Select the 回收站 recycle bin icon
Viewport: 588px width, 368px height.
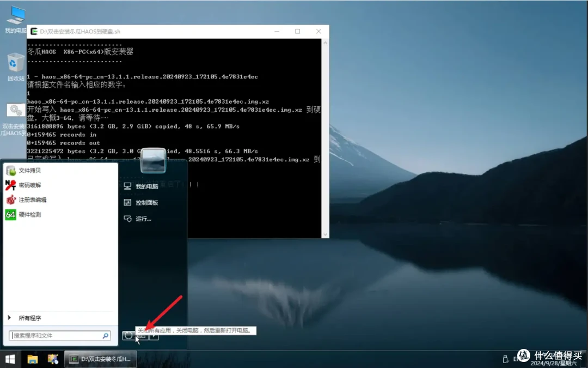tap(16, 67)
